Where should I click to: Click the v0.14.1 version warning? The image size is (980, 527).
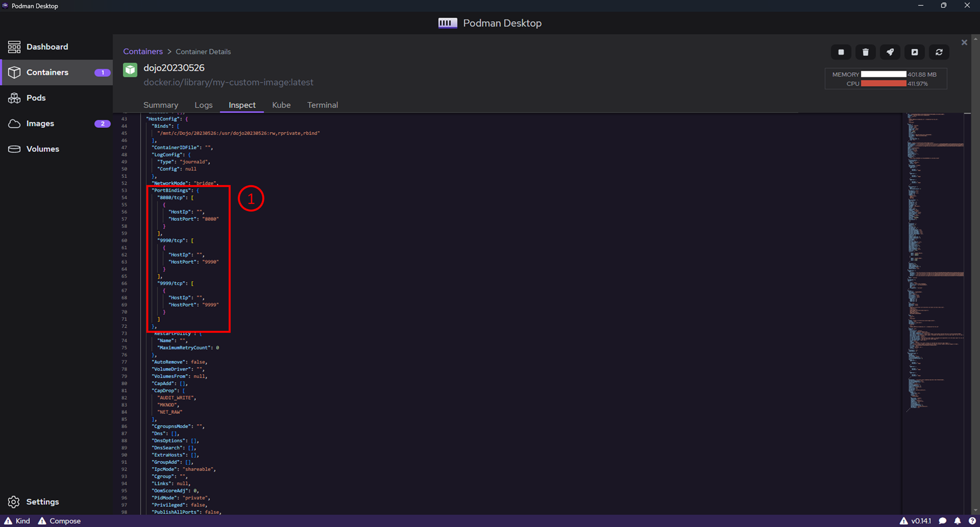915,521
